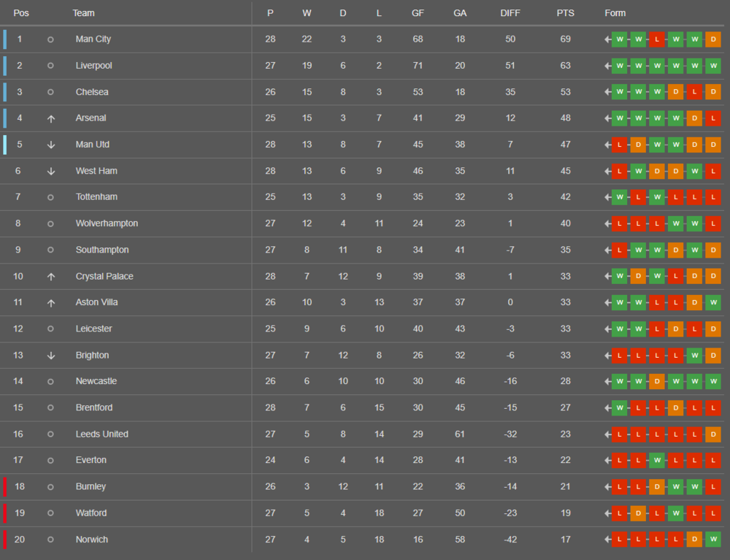
Task: Open the Newcastle team link
Action: pyautogui.click(x=96, y=381)
